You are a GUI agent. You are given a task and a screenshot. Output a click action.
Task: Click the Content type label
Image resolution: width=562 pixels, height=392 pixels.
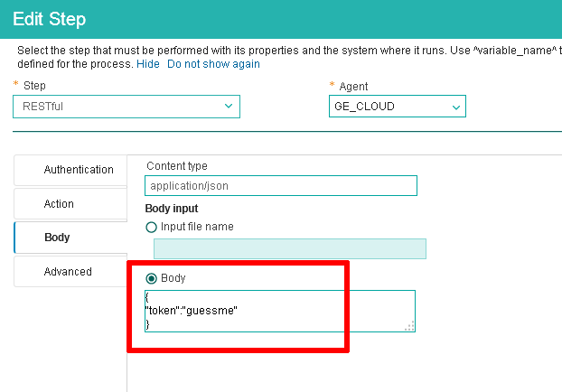tap(176, 166)
